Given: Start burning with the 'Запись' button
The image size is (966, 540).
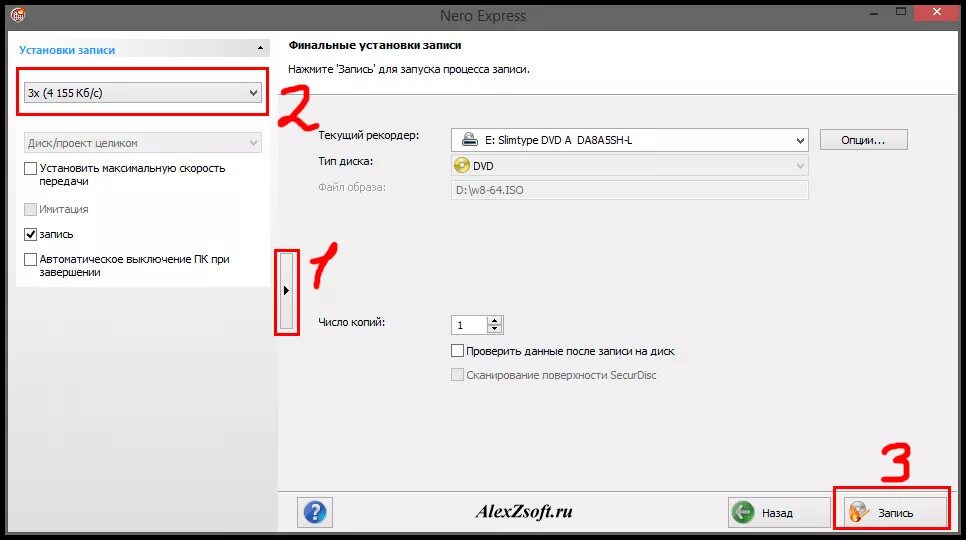Looking at the screenshot, I should click(895, 512).
